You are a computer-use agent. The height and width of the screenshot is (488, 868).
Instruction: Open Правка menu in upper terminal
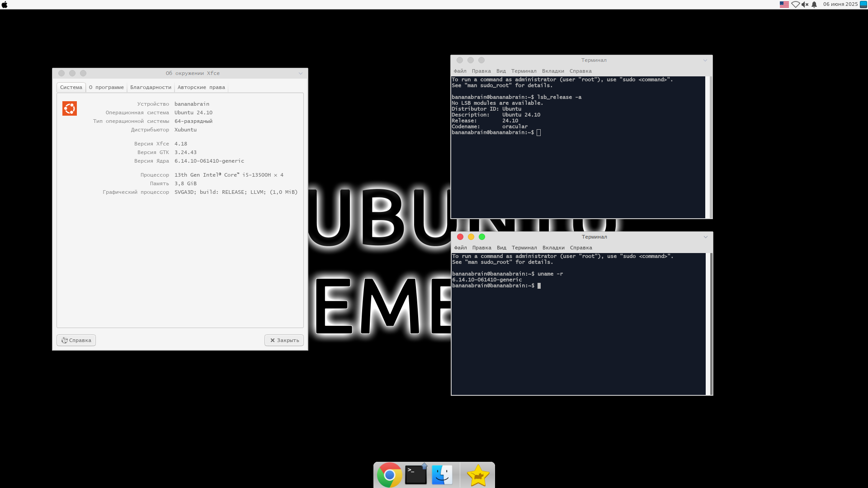481,71
